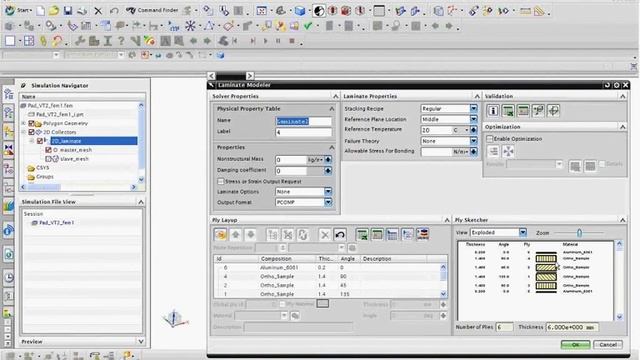This screenshot has width=640, height=360.
Task: Click the Open folder icon
Action: coord(54,11)
